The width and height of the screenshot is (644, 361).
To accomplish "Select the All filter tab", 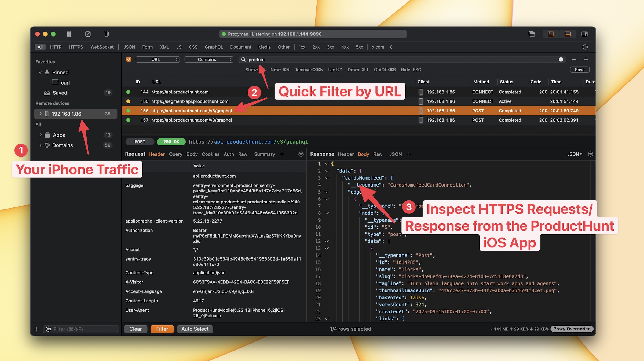I will click(x=40, y=47).
